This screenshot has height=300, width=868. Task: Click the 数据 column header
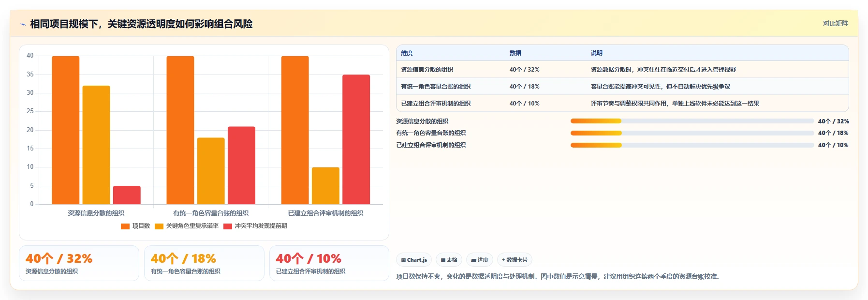tap(515, 53)
